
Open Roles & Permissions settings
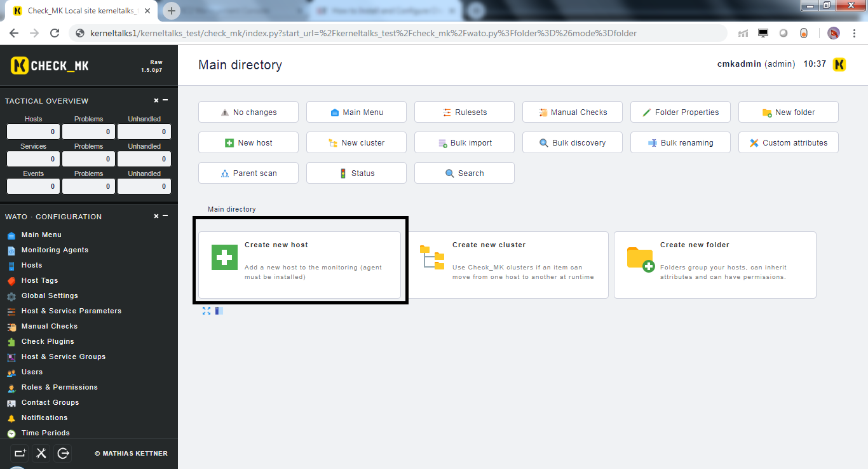tap(59, 387)
